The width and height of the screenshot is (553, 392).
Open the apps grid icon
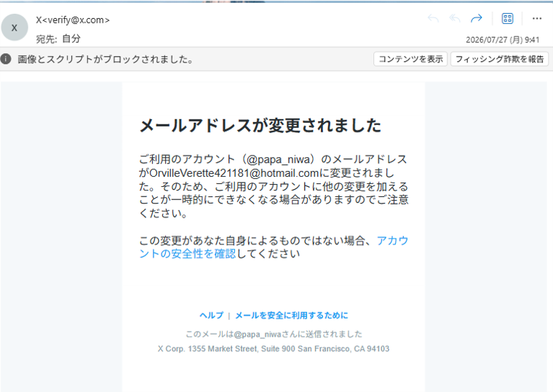click(x=507, y=18)
